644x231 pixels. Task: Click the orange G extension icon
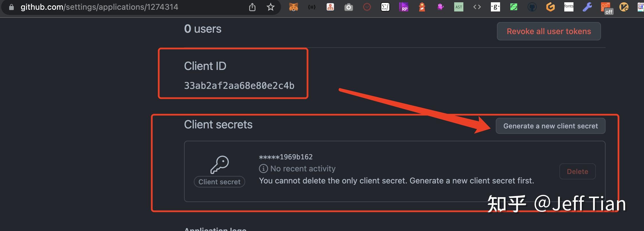tap(550, 7)
